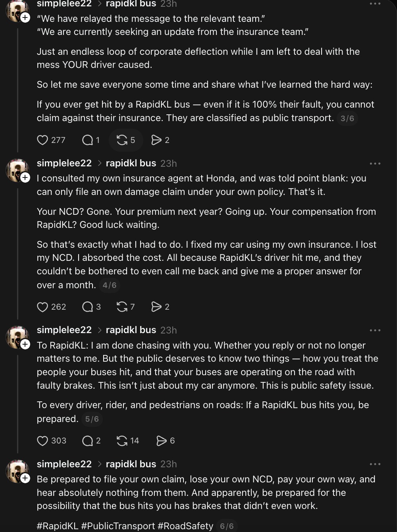
Task: Reply to the 5/6 post with 2 comments
Action: click(87, 441)
